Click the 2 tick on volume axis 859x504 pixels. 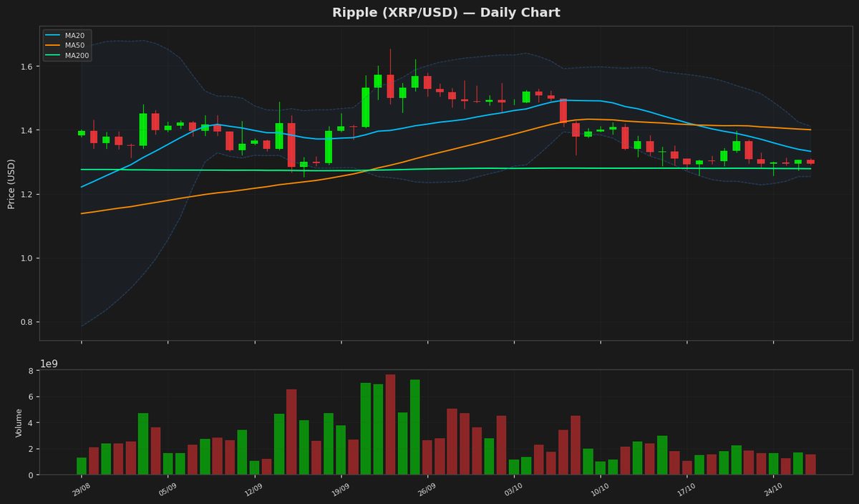31,449
